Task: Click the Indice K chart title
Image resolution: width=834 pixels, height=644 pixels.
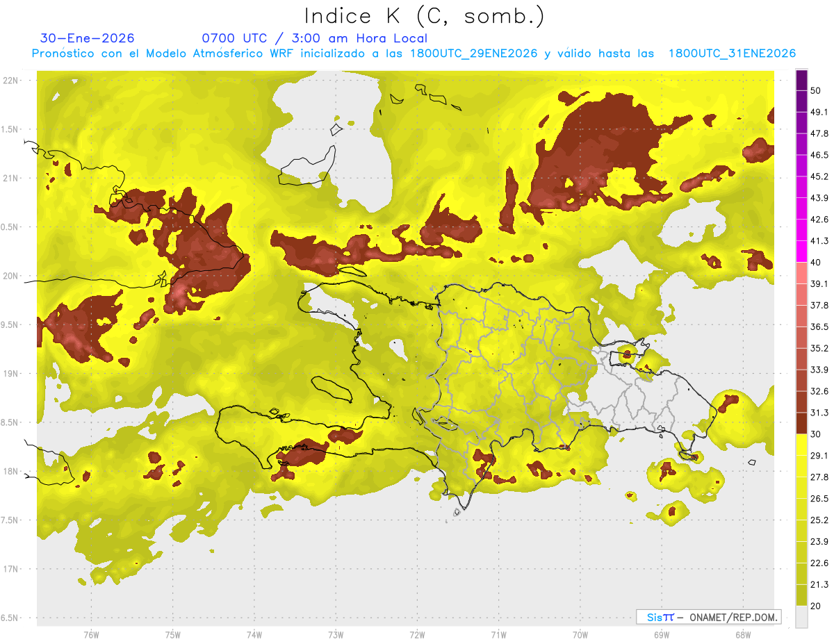Action: click(425, 16)
